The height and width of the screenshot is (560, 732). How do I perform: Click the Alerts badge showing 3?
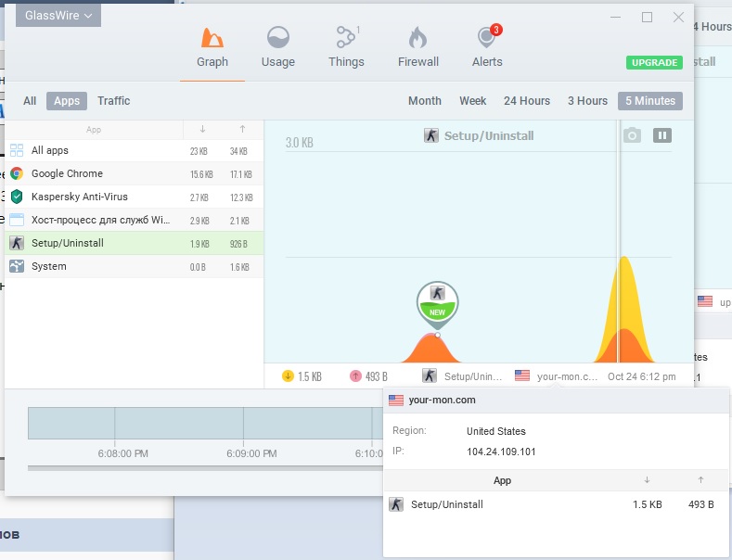coord(495,30)
